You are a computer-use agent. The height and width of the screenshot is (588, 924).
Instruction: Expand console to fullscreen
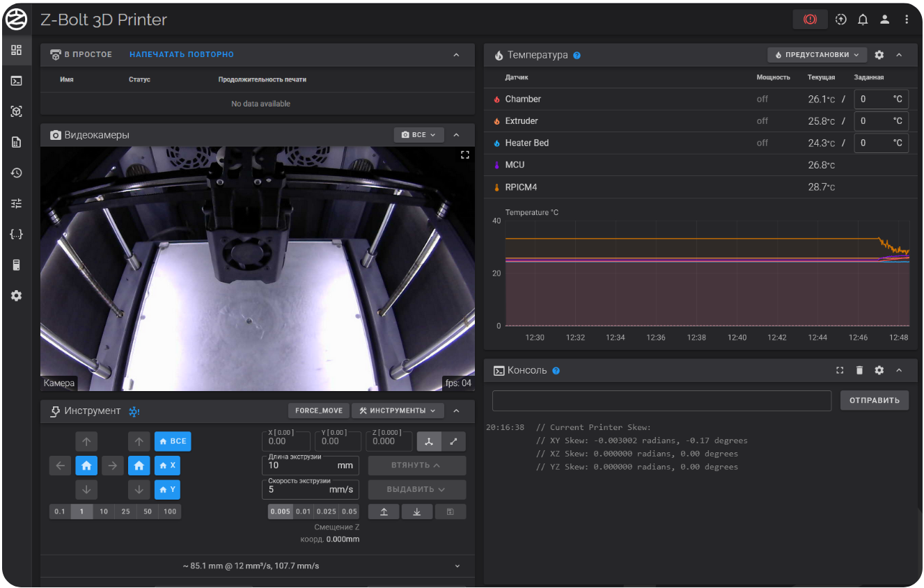pyautogui.click(x=840, y=370)
